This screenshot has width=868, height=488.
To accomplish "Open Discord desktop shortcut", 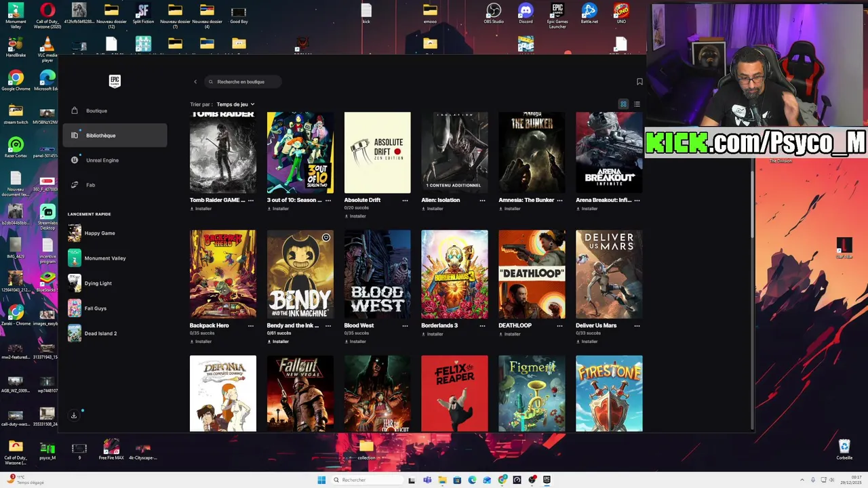I will pyautogui.click(x=526, y=14).
